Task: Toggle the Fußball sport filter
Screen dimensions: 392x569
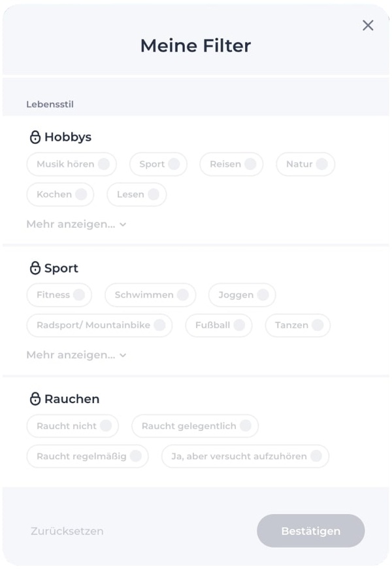Action: pyautogui.click(x=218, y=325)
